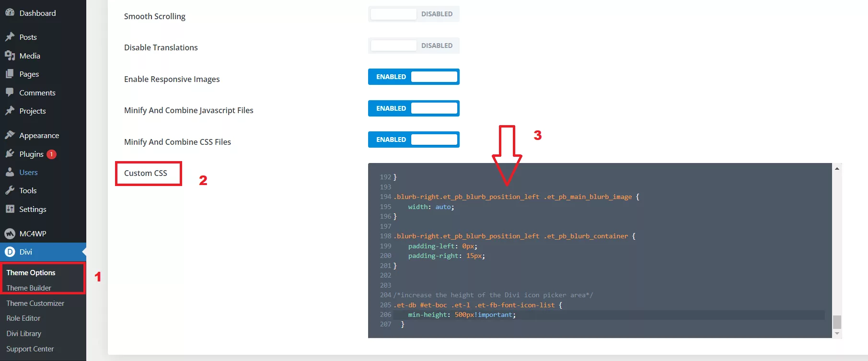Click the Posts pushpin icon
Viewport: 868px width, 361px height.
pos(10,37)
